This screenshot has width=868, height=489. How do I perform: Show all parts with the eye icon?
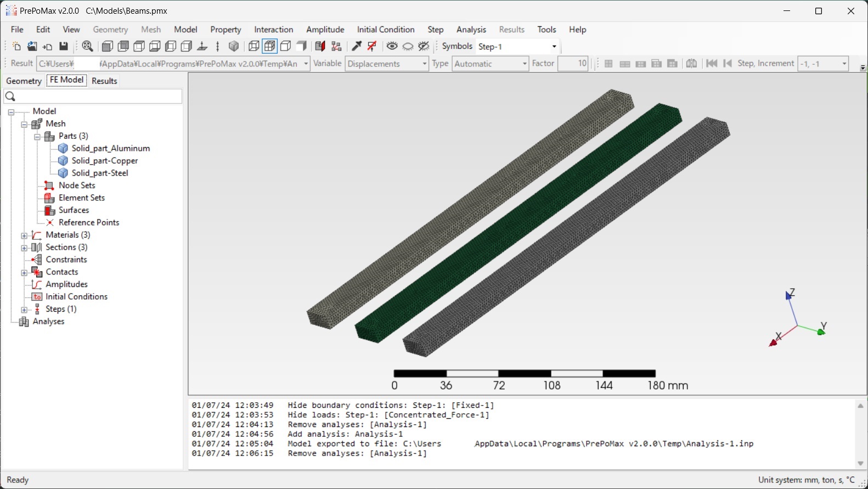point(392,47)
